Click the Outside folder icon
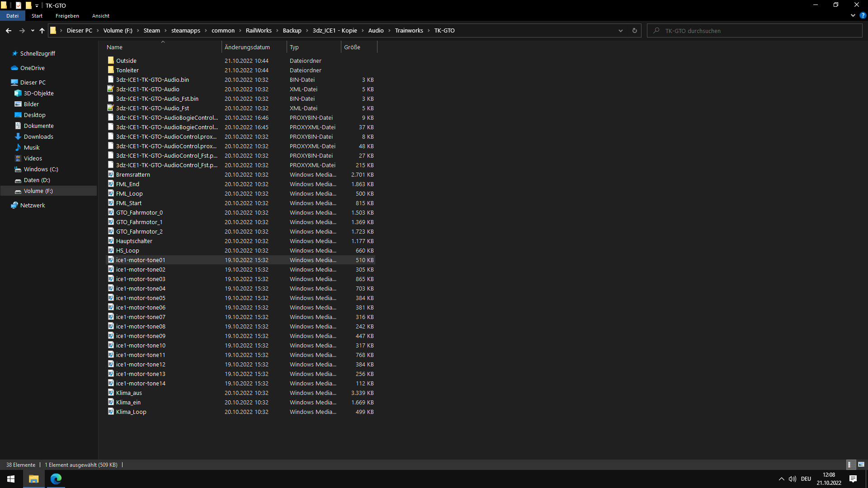 [111, 60]
